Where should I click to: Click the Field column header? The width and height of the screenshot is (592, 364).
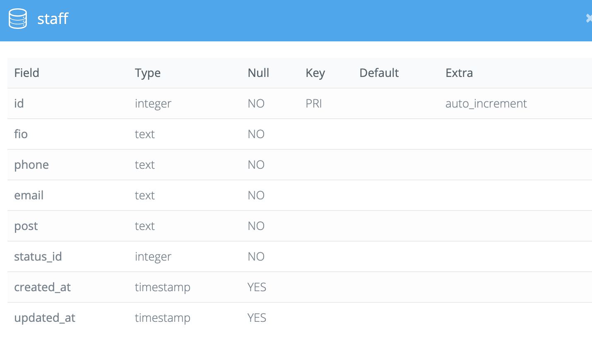tap(26, 73)
